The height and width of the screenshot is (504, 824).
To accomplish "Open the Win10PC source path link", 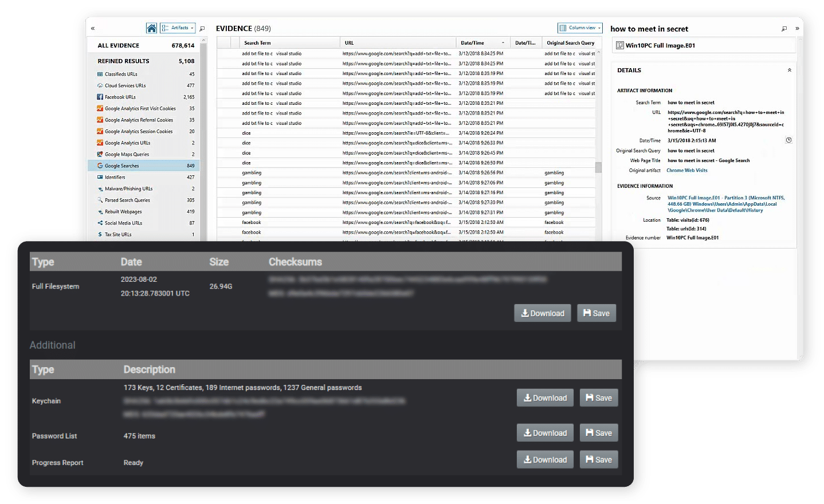I will click(726, 204).
